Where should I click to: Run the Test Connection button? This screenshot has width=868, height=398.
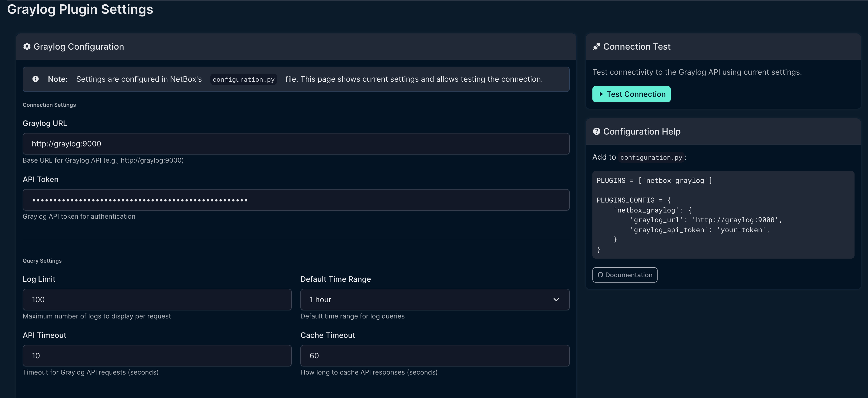(x=631, y=94)
